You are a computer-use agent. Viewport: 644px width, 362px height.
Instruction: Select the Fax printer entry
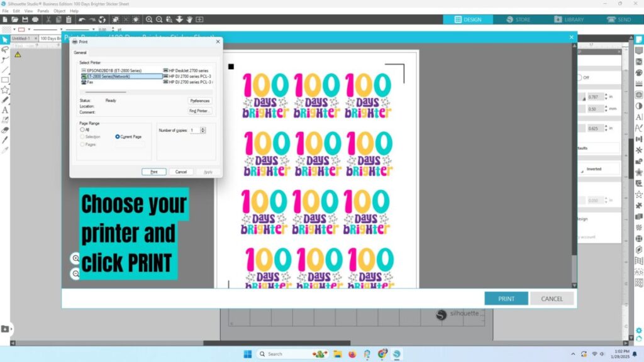click(x=87, y=82)
